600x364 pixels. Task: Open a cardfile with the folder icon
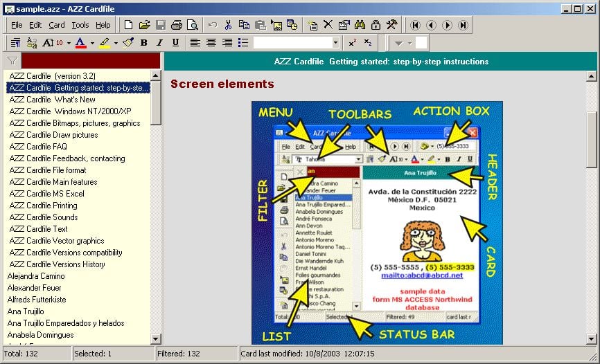pyautogui.click(x=144, y=25)
